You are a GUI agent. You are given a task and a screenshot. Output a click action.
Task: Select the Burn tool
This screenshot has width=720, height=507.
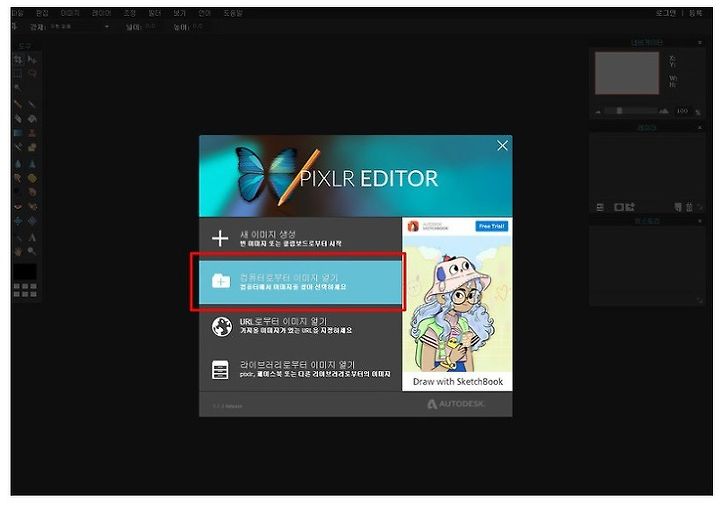(x=32, y=192)
